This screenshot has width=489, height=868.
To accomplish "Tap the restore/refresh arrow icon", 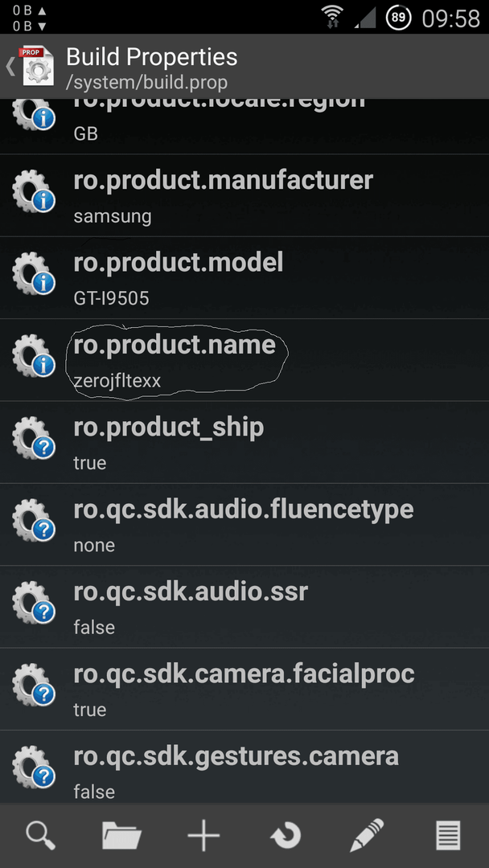I will pos(286,835).
